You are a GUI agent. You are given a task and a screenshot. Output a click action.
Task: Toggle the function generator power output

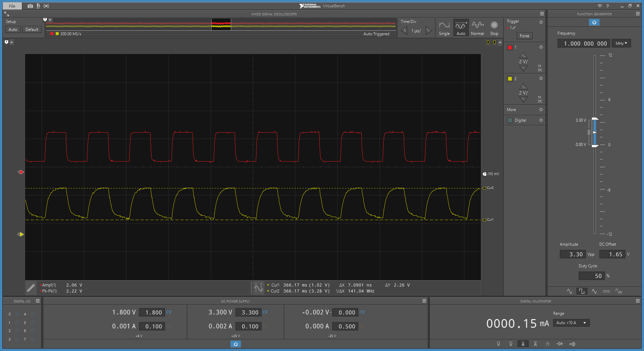[594, 22]
